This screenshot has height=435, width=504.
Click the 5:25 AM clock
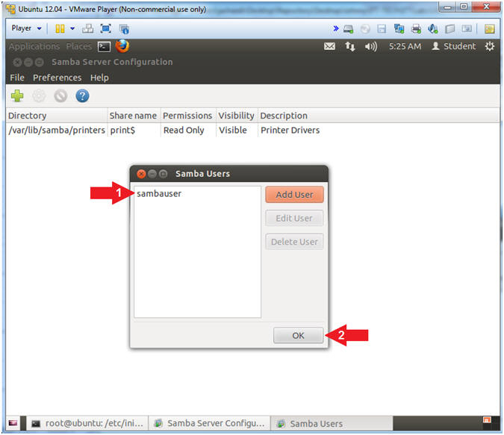coord(405,46)
